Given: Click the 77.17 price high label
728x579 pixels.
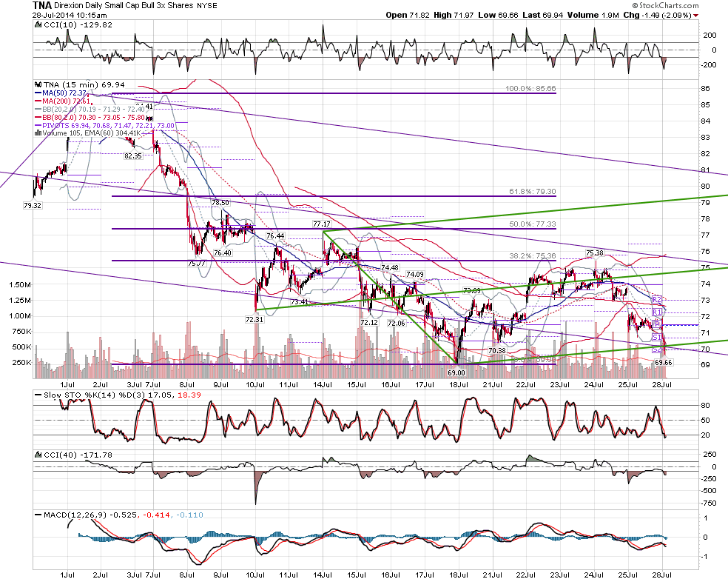Looking at the screenshot, I should coord(322,224).
